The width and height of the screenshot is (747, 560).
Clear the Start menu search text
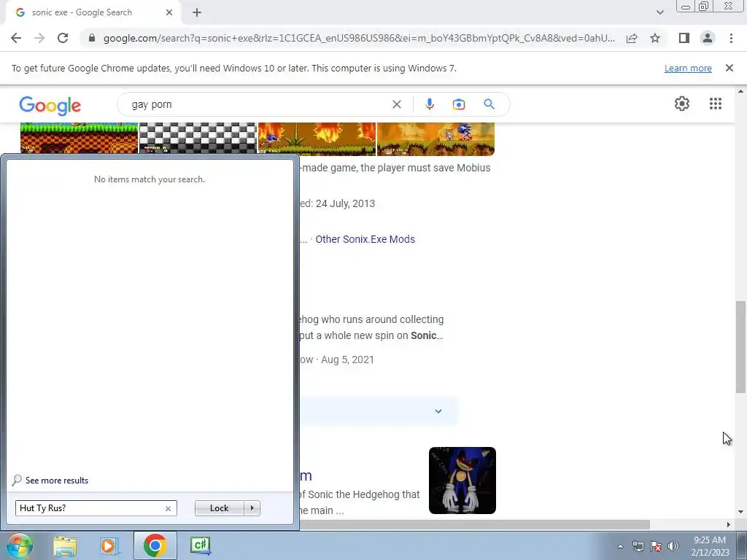point(168,508)
